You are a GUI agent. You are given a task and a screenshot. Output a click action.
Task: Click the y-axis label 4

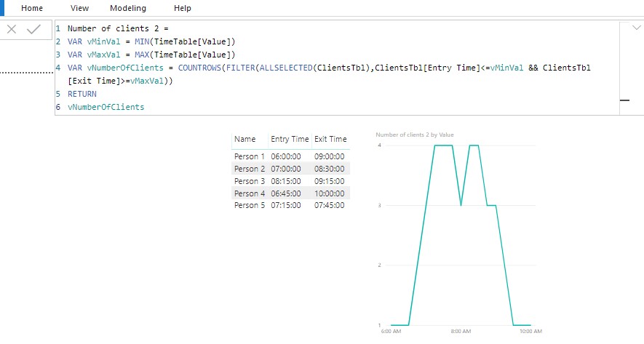click(380, 145)
